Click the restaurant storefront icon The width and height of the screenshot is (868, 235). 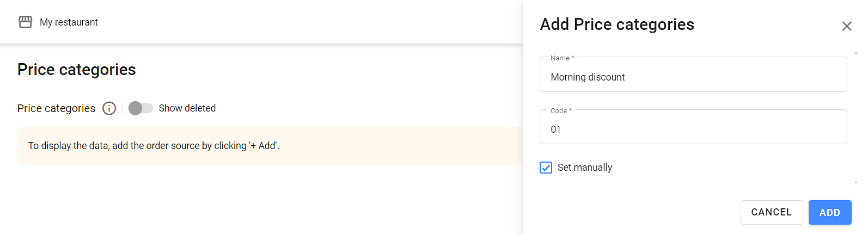(x=25, y=22)
